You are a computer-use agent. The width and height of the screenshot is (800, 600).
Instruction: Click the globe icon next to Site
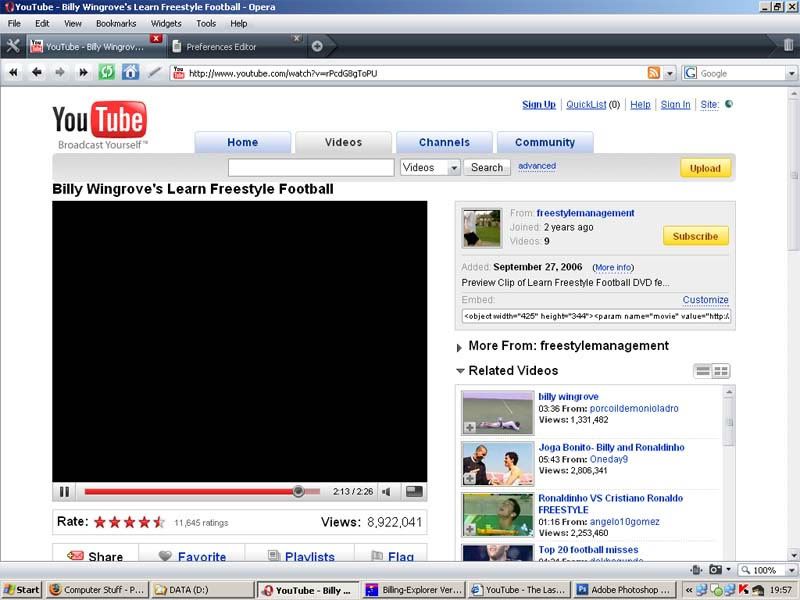pos(729,104)
